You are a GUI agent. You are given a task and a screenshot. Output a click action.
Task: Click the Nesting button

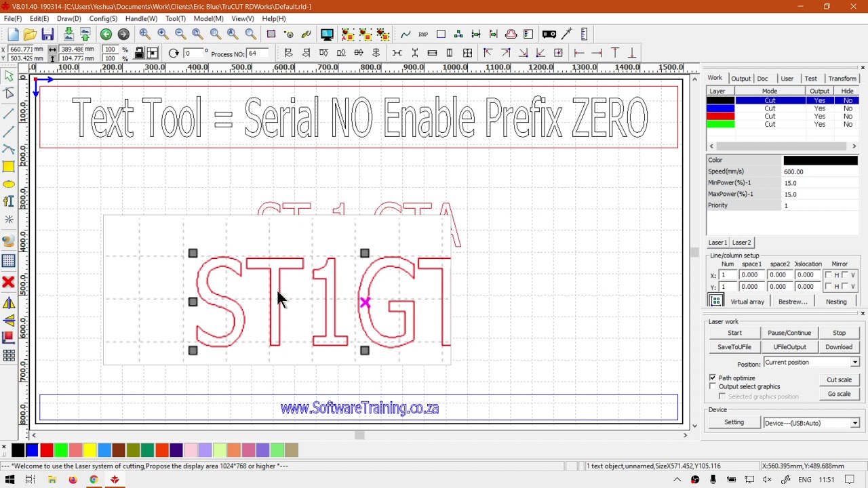click(836, 302)
